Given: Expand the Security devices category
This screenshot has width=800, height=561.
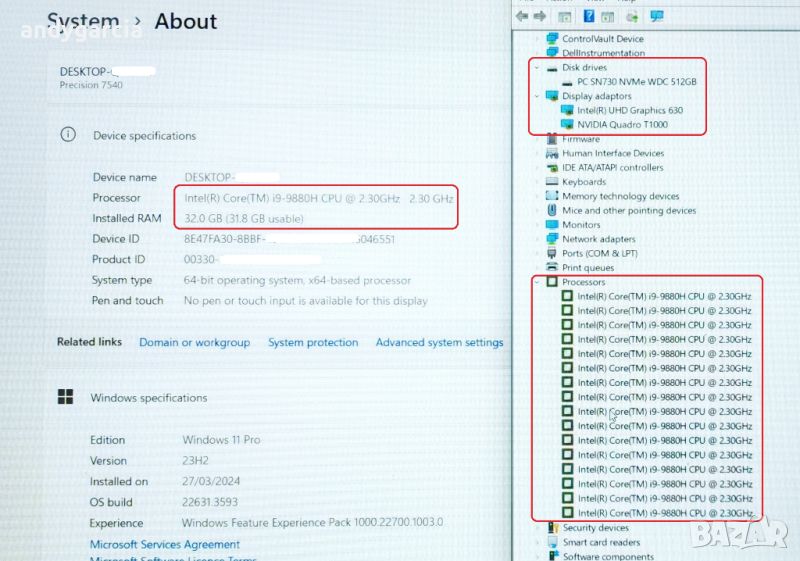Looking at the screenshot, I should [x=537, y=527].
